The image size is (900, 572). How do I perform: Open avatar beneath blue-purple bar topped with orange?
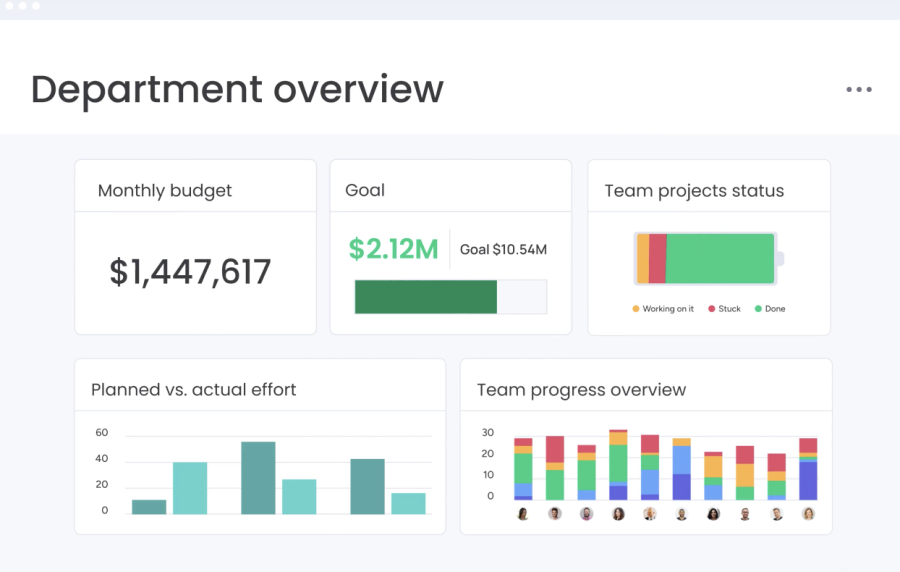(x=682, y=514)
